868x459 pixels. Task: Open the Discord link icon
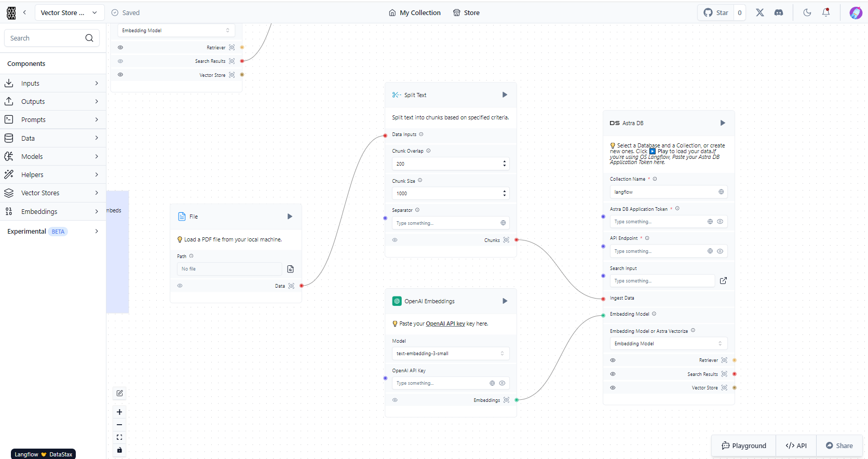click(x=779, y=12)
